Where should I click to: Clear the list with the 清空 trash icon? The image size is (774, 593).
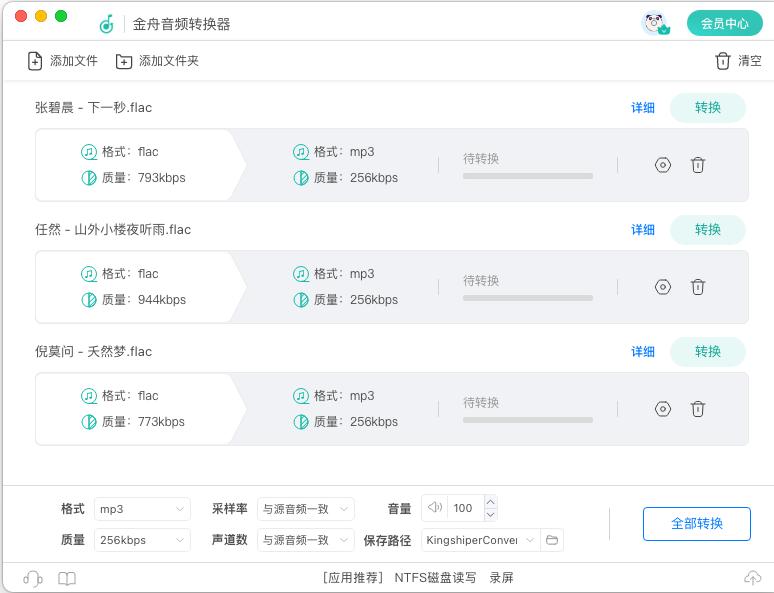tap(723, 61)
